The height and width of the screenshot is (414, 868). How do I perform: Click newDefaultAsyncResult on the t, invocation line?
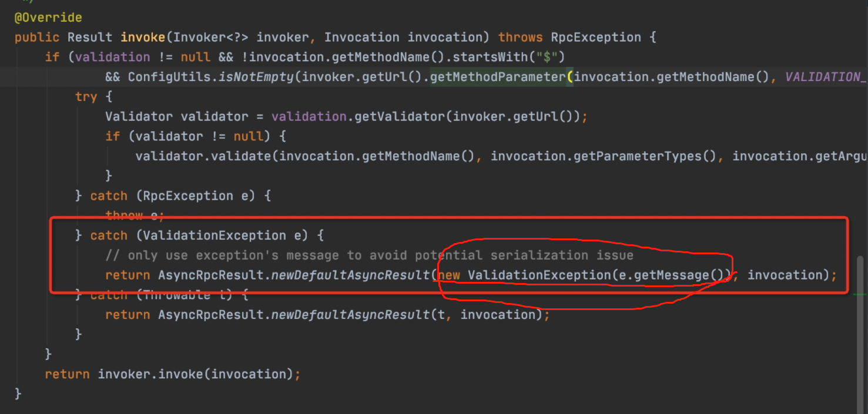tap(351, 315)
